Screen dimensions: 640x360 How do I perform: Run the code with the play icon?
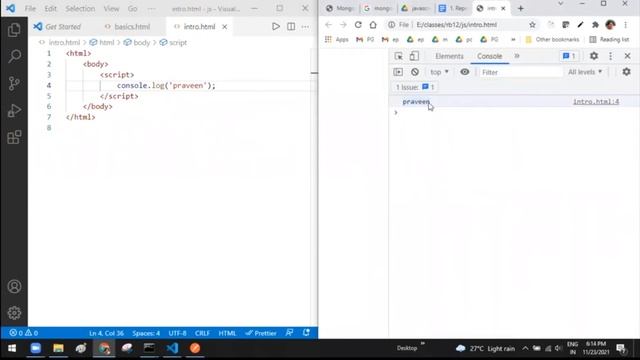click(x=276, y=27)
